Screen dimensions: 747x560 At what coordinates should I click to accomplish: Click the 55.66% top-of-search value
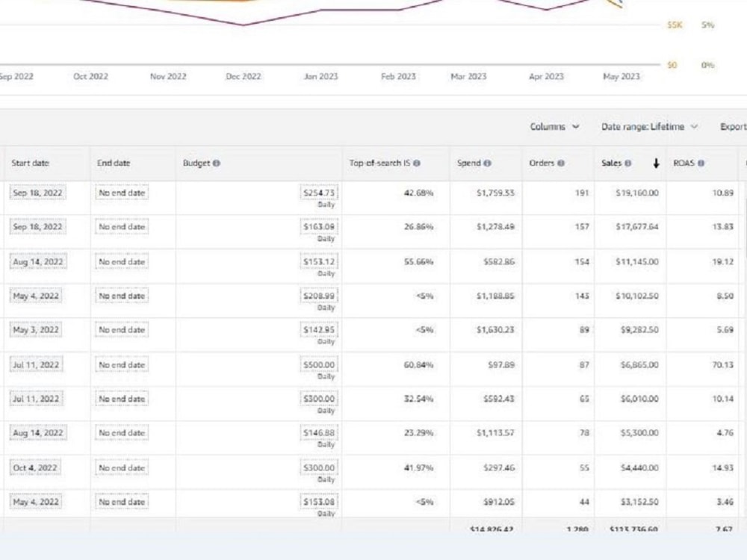tap(419, 262)
